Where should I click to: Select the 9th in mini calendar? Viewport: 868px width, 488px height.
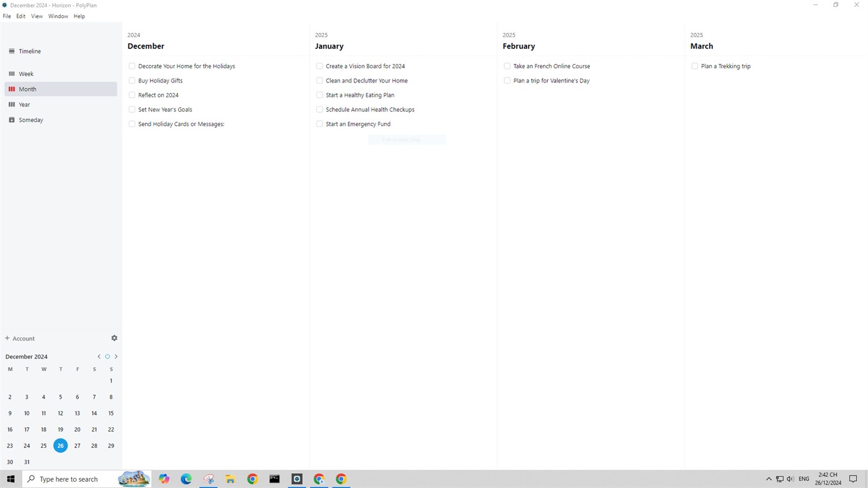(x=10, y=413)
